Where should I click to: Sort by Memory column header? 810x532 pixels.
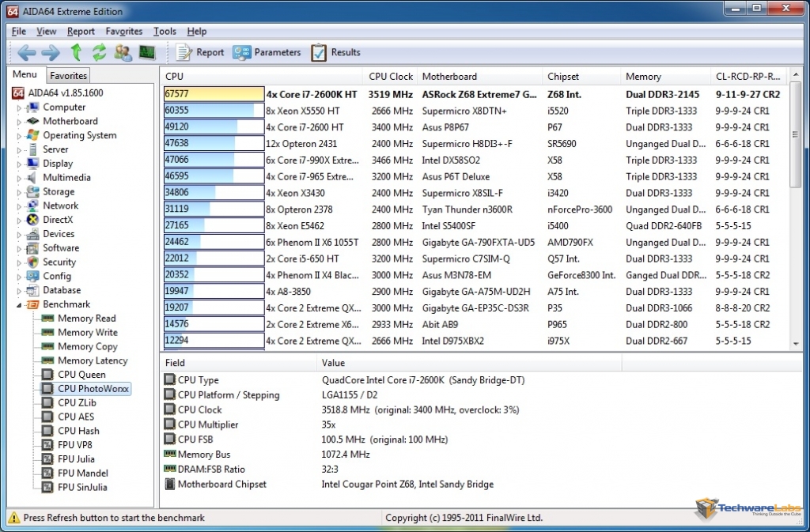pos(666,77)
